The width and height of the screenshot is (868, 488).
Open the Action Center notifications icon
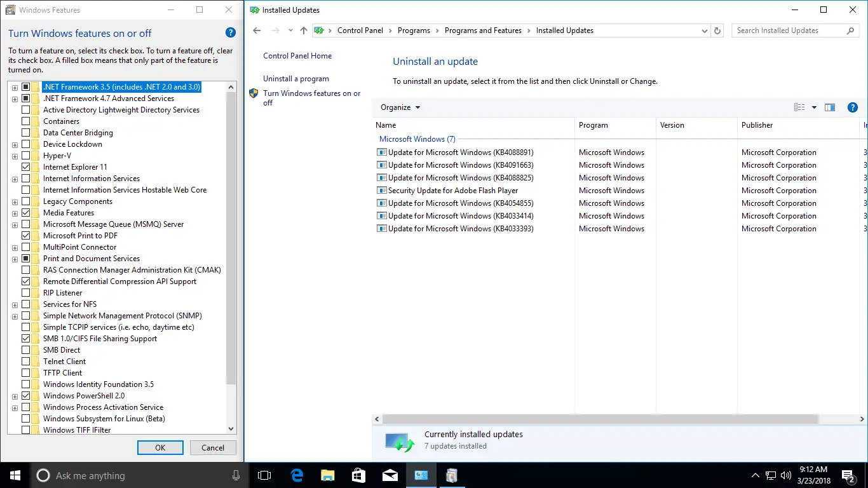(x=848, y=475)
